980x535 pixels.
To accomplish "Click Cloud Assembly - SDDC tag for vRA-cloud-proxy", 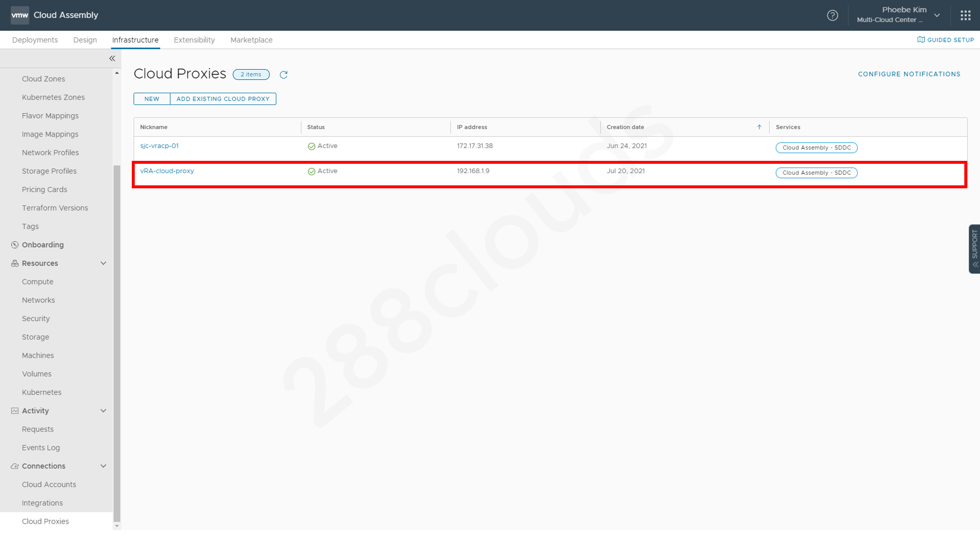I will pyautogui.click(x=816, y=173).
